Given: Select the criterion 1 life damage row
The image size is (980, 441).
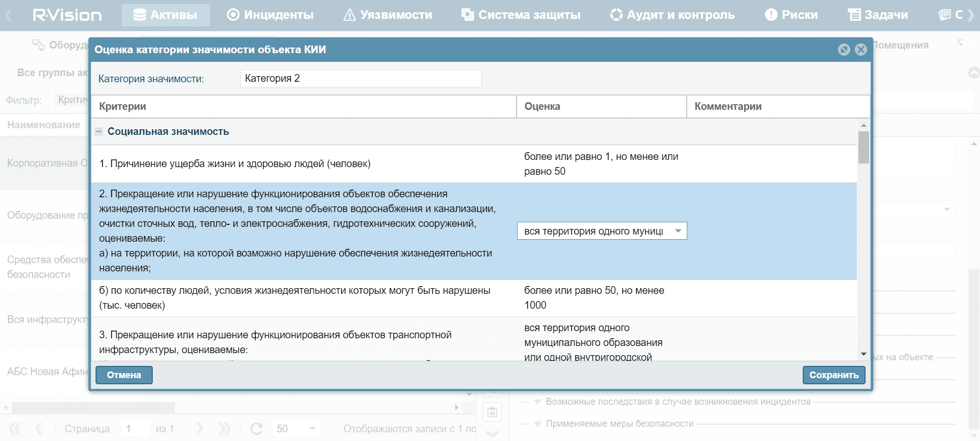Looking at the screenshot, I should (307, 164).
